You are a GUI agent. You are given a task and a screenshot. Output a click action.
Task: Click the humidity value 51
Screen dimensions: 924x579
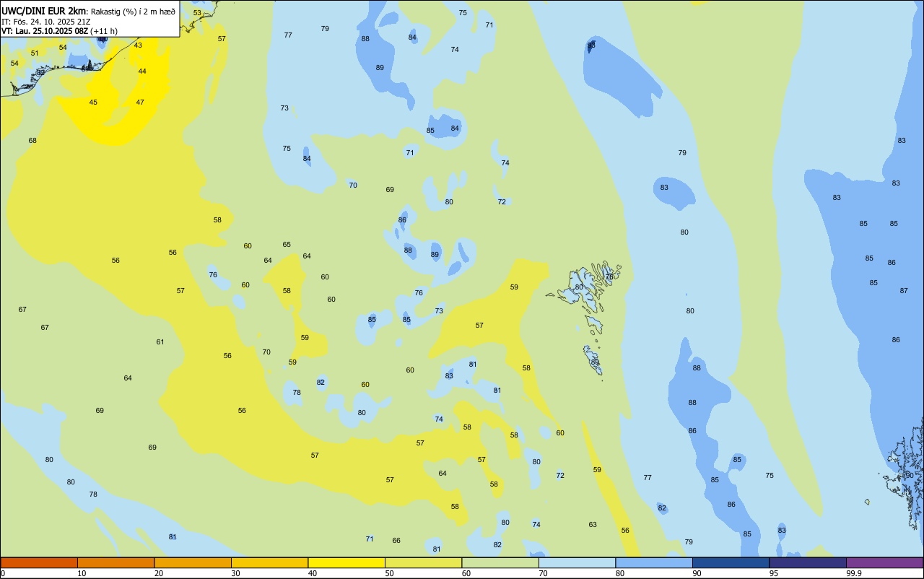[x=35, y=53]
